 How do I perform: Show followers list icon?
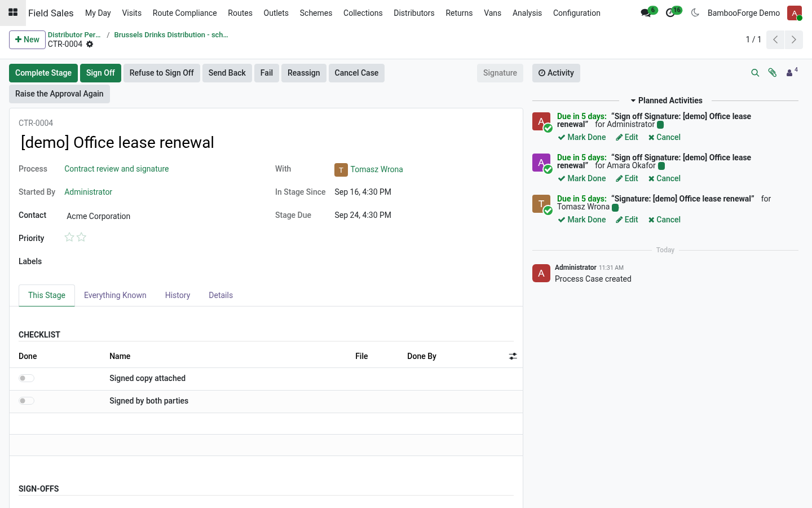click(792, 72)
